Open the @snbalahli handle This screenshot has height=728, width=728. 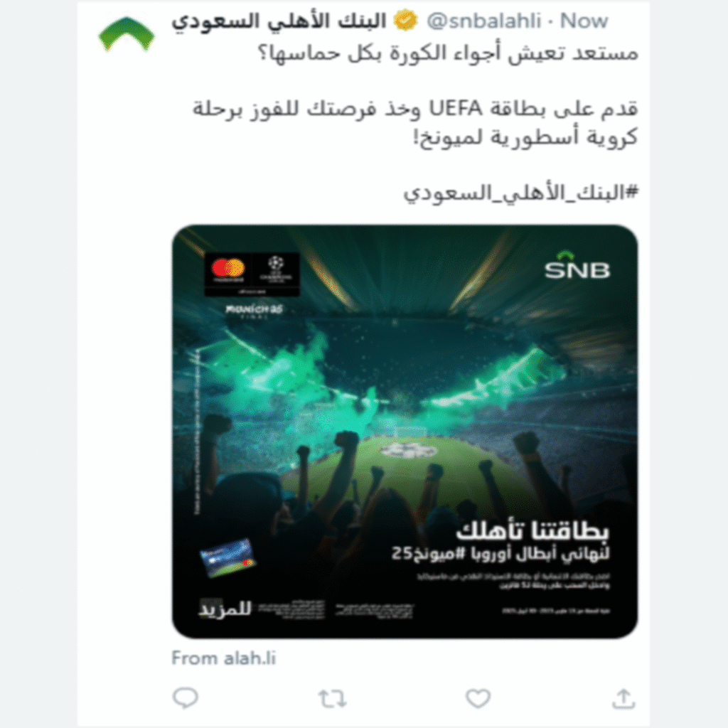pos(483,21)
